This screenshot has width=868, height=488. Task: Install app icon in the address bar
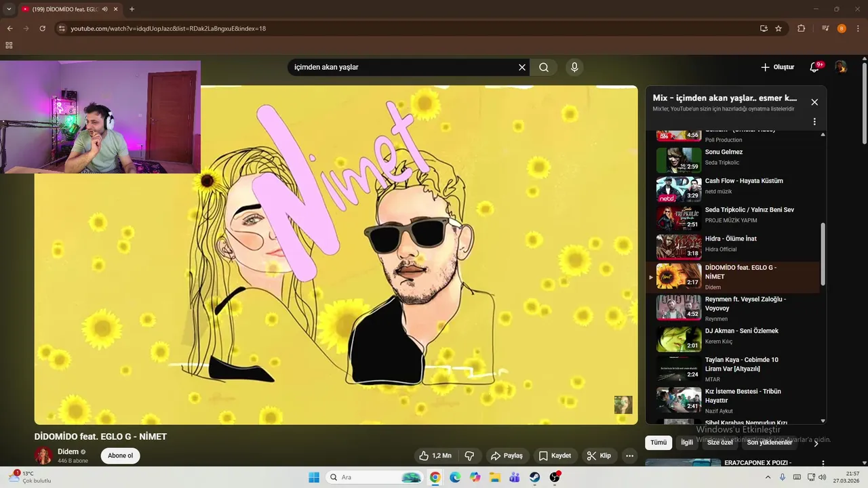coord(764,28)
